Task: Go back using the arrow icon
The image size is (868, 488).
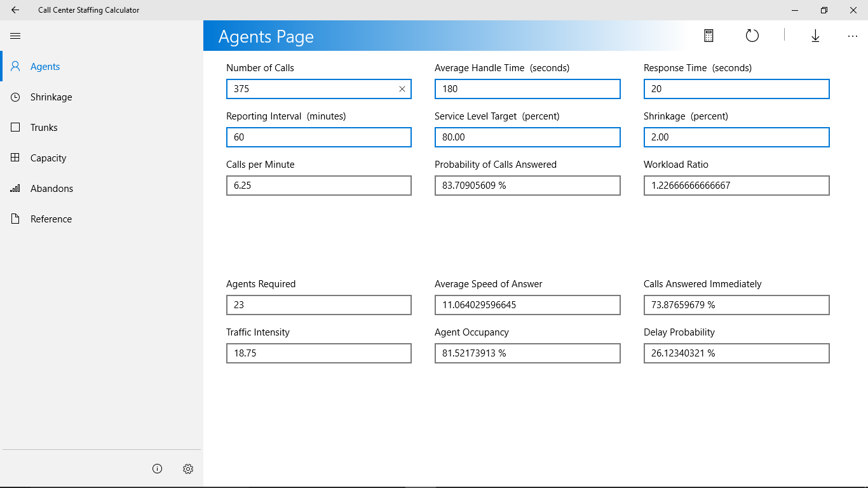Action: tap(15, 10)
